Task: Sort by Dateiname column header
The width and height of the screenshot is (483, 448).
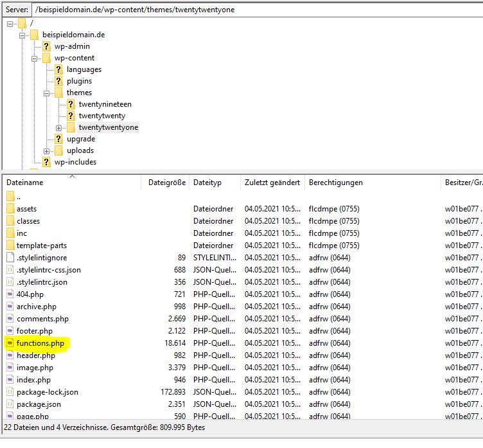Action: point(71,183)
